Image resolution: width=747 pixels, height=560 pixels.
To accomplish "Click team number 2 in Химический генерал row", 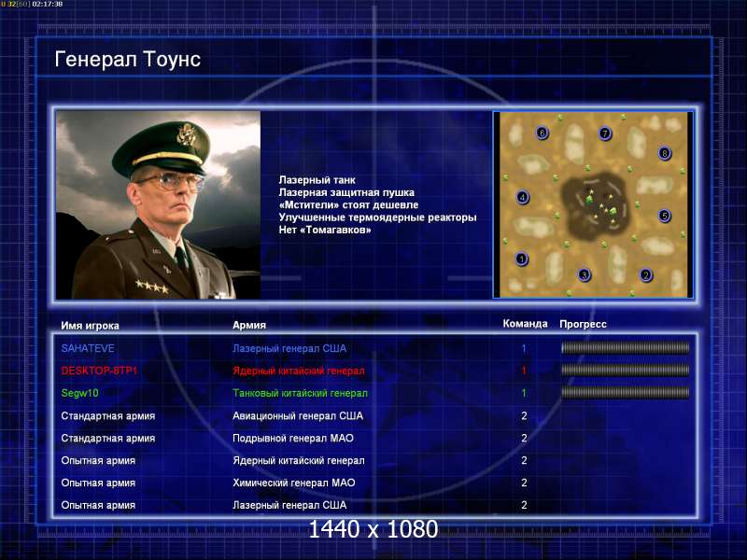I will pos(524,483).
